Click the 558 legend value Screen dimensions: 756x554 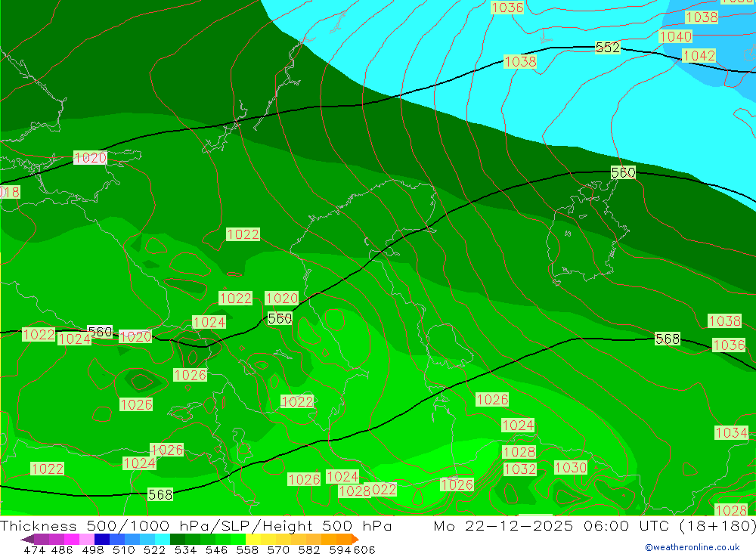247,549
